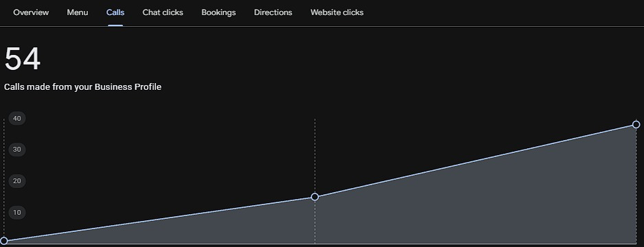The height and width of the screenshot is (247, 644).
Task: Click the total calls number 54
Action: point(22,59)
